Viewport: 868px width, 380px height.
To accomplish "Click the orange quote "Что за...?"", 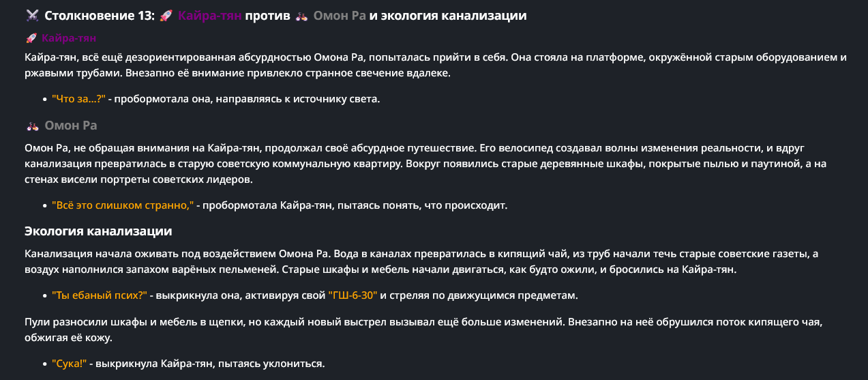I will (78, 99).
